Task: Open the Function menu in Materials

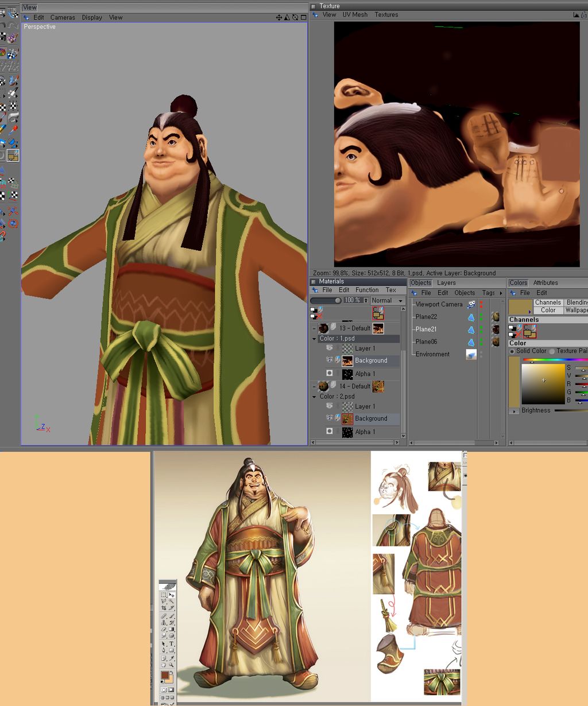Action: tap(367, 290)
